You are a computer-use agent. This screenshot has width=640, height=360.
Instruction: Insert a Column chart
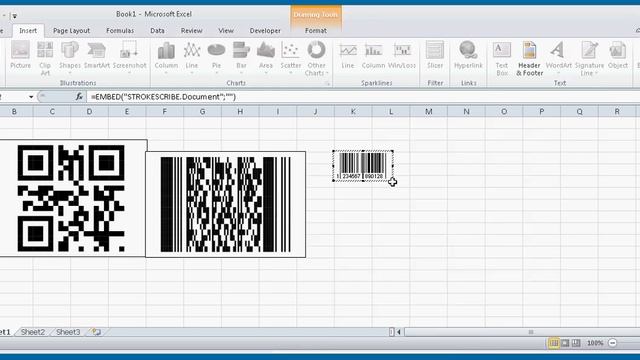coord(166,58)
